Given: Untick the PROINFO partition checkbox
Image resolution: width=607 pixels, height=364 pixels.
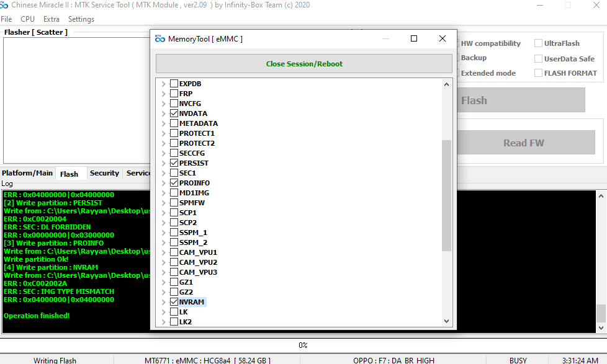Looking at the screenshot, I should click(x=174, y=183).
